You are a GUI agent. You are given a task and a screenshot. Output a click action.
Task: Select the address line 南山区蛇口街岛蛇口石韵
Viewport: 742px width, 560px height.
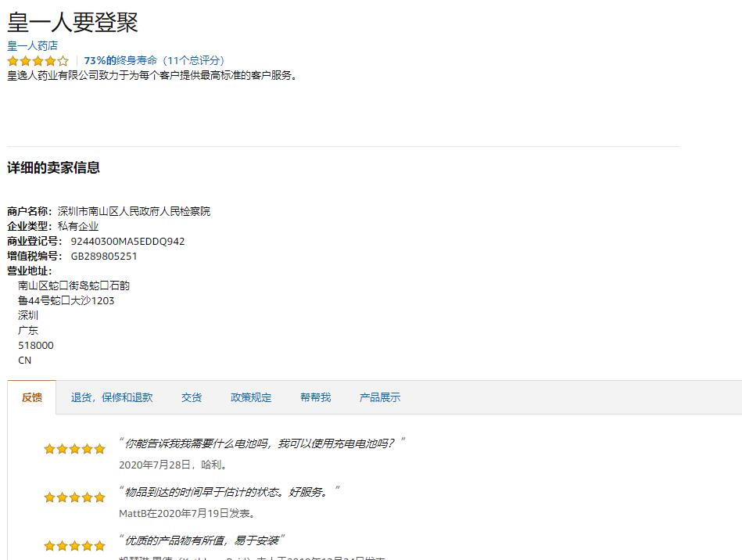tap(73, 285)
